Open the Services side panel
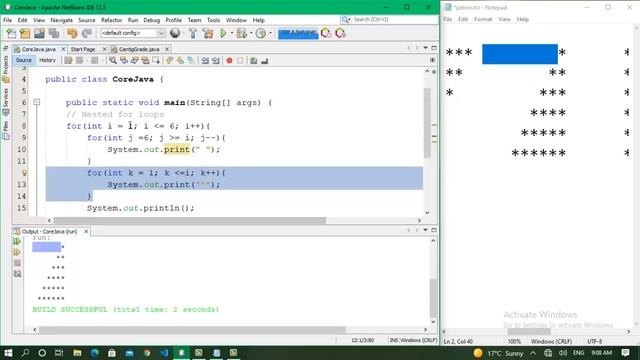 (6, 102)
